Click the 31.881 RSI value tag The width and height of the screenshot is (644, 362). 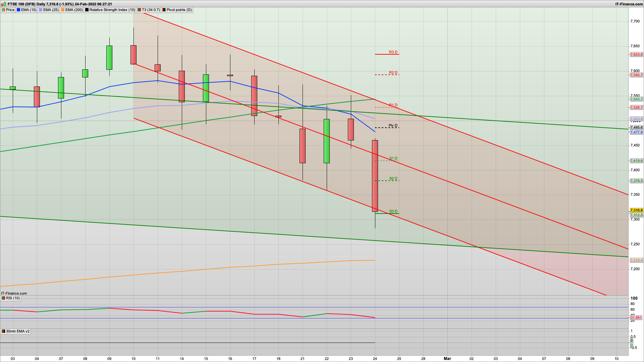pos(636,317)
